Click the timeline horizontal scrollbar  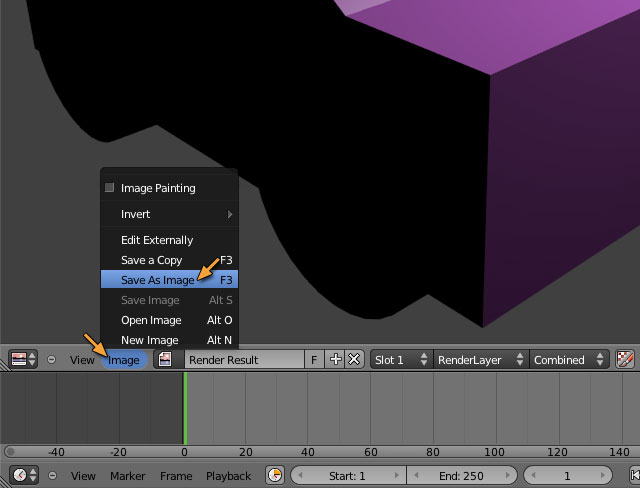[320, 451]
